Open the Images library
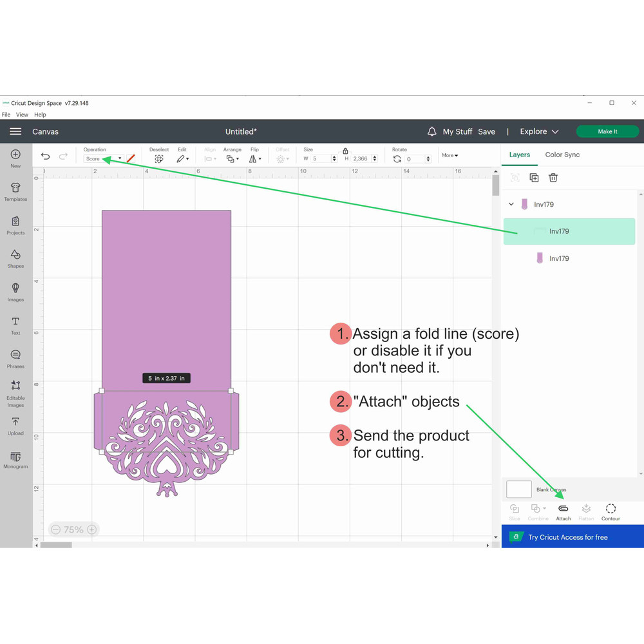644x644 pixels. [x=15, y=291]
